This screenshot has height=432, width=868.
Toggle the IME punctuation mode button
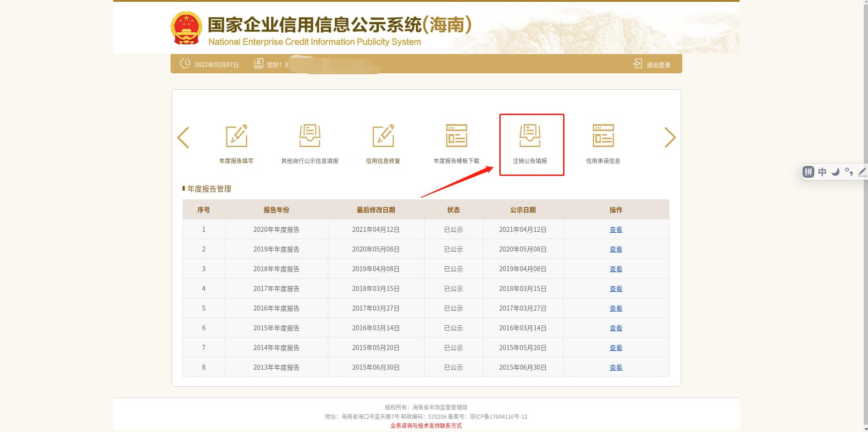click(849, 172)
